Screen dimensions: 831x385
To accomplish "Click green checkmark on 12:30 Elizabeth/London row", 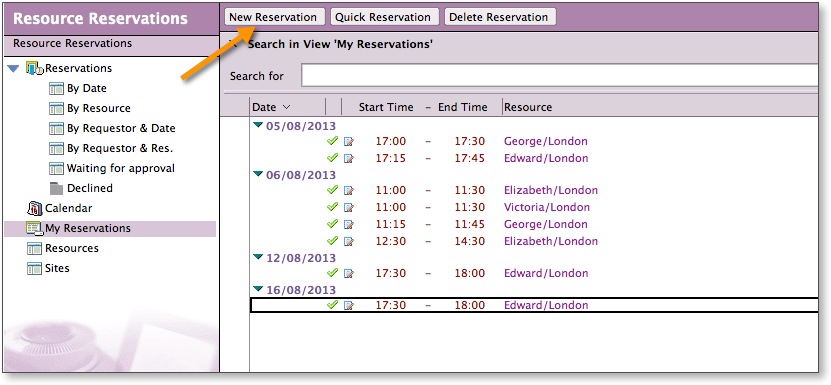I will point(332,241).
